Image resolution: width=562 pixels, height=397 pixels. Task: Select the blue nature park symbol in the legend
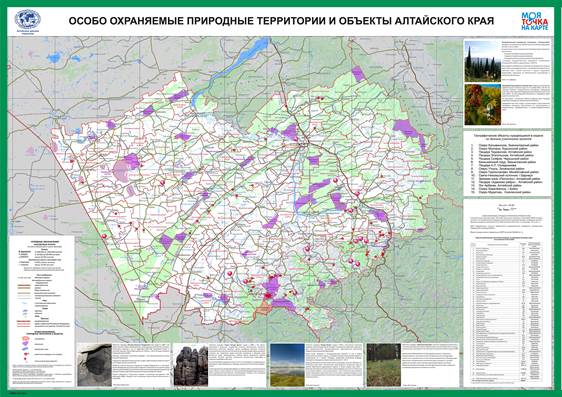click(26, 349)
